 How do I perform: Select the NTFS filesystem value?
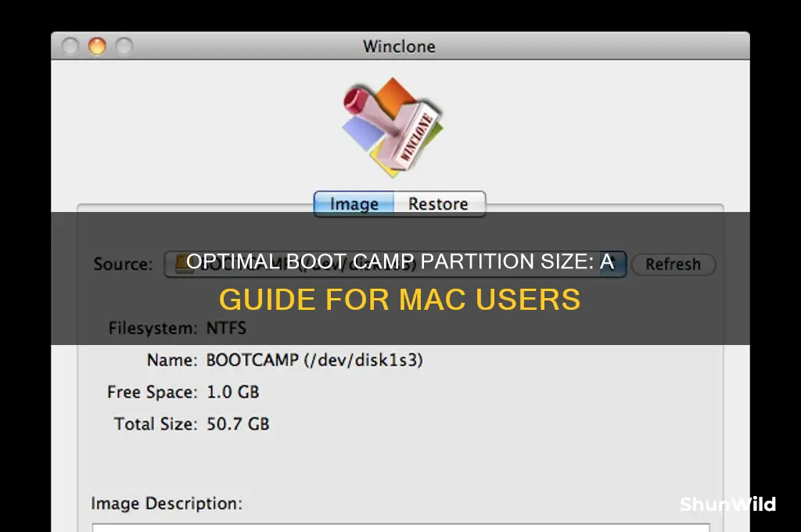226,328
